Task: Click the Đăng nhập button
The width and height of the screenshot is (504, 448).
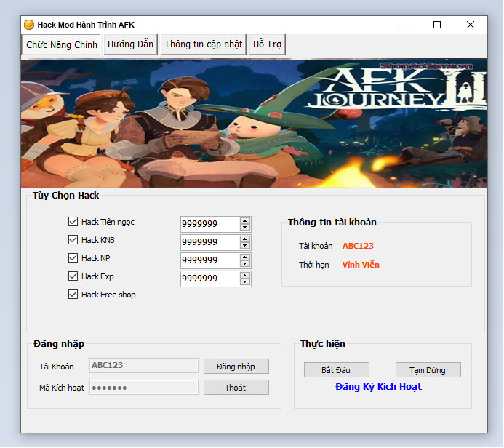Action: (236, 367)
